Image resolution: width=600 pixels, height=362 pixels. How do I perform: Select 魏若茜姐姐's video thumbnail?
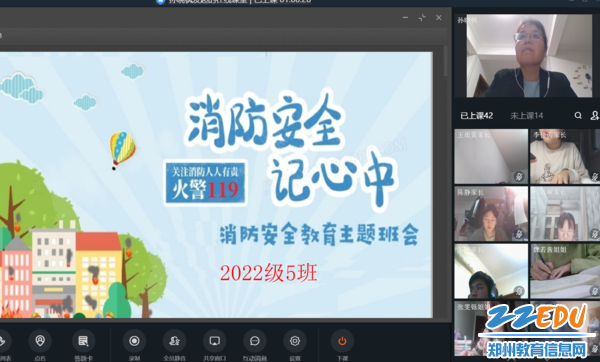point(565,271)
